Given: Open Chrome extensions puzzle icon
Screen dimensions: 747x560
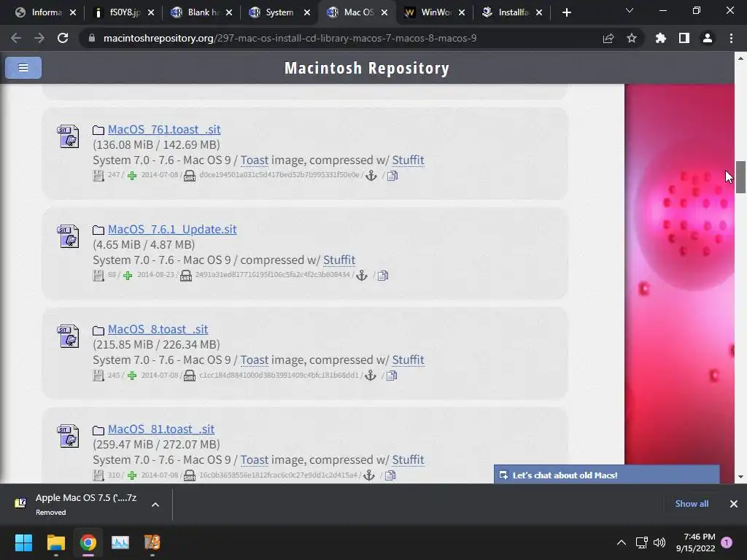Looking at the screenshot, I should [x=661, y=38].
